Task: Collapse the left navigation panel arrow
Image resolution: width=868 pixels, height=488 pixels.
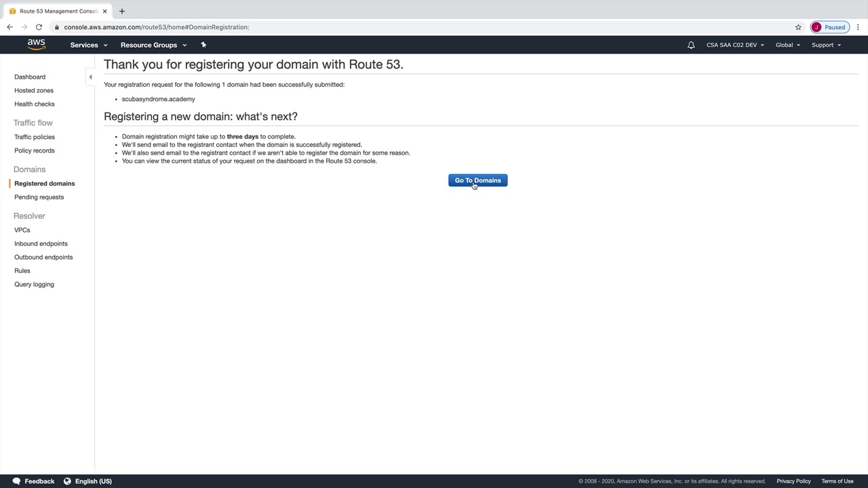Action: (90, 77)
